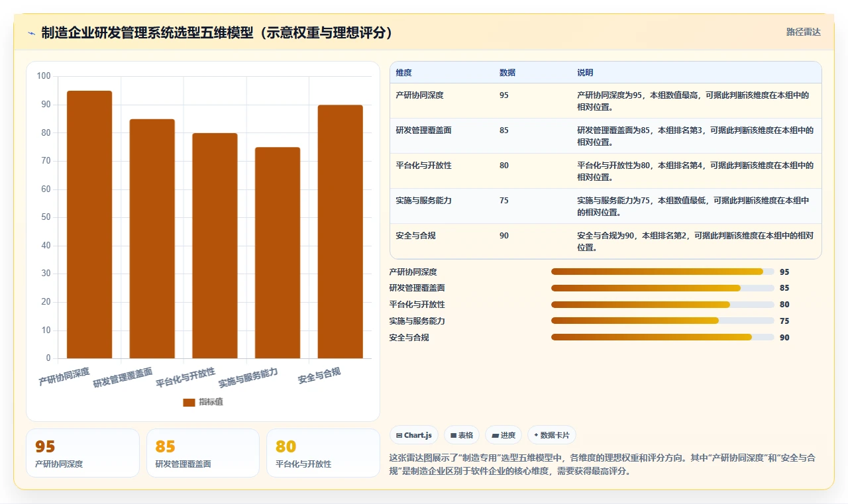Click the 安全与合规 bar in chart
The height and width of the screenshot is (504, 848).
340,232
